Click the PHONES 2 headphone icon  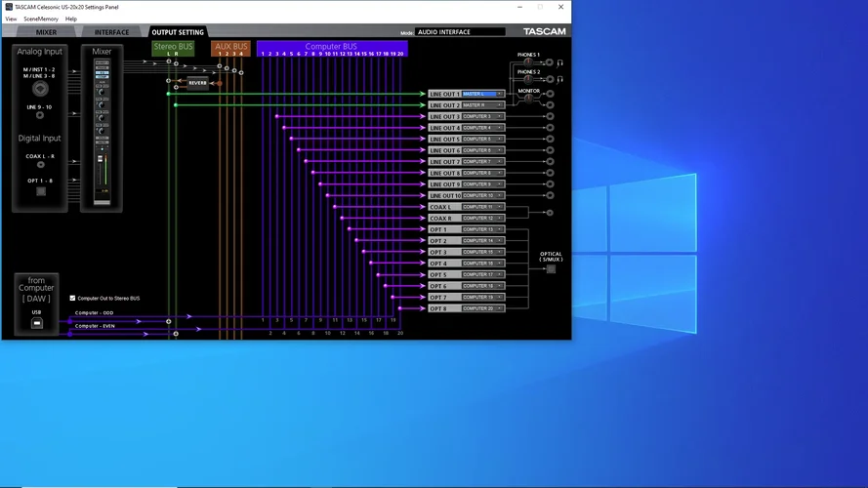tap(560, 79)
